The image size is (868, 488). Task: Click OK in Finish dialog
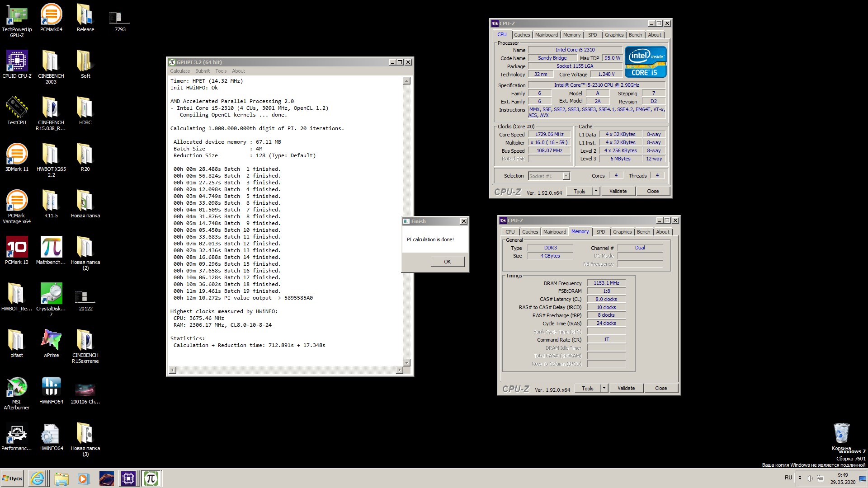click(448, 262)
